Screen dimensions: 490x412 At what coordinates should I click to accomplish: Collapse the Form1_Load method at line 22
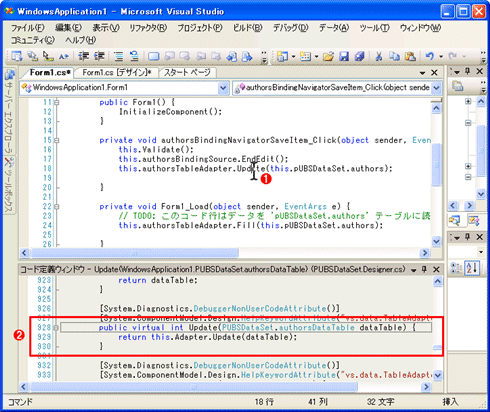(57, 207)
